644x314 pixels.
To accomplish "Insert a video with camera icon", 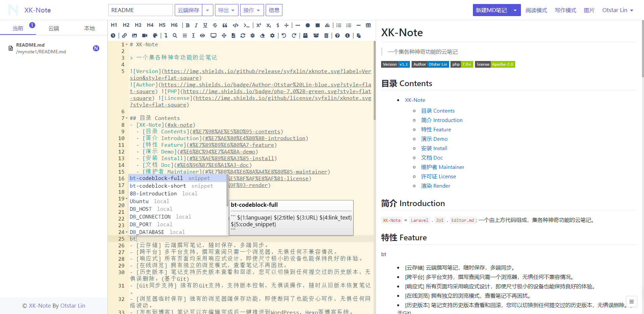I will pos(145,36).
